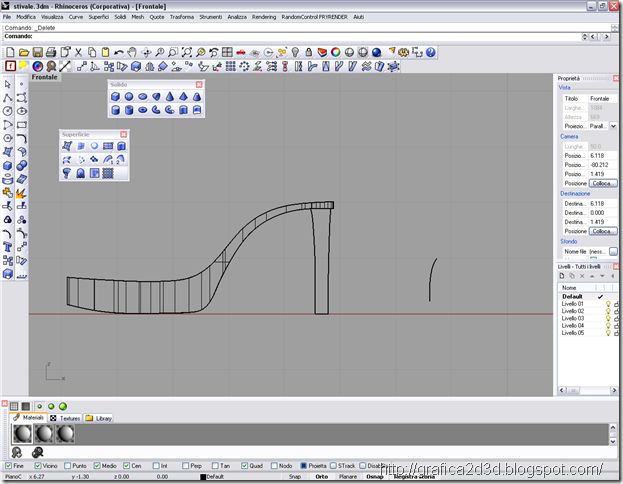
Task: Toggle Snap in the status bar
Action: (x=295, y=476)
